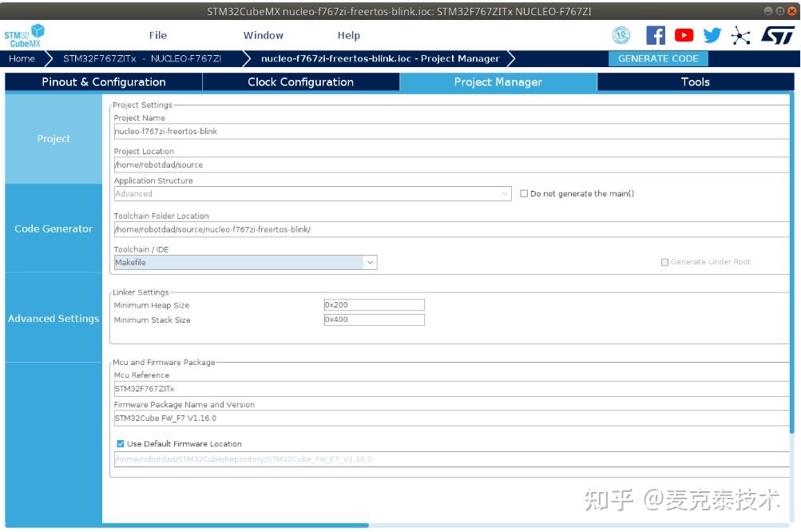
Task: Open Advanced Settings in the sidebar
Action: pyautogui.click(x=53, y=318)
